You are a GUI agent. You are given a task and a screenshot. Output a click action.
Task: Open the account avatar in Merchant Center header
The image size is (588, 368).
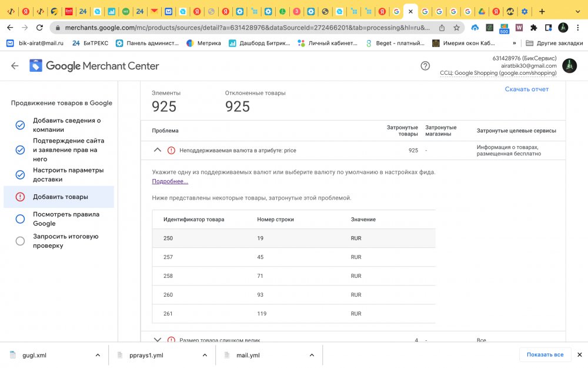coord(569,66)
